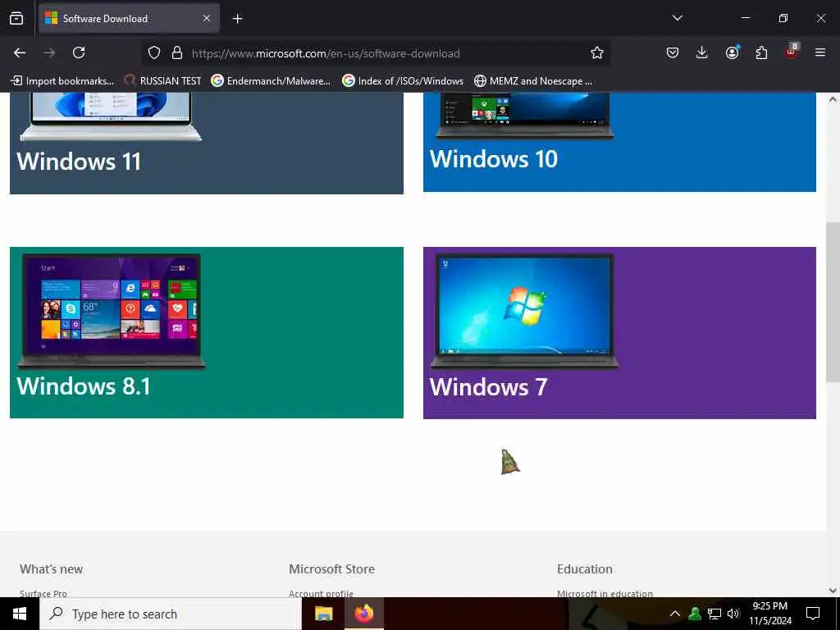Open tracking protection shield icon
This screenshot has width=840, height=630.
[x=154, y=52]
